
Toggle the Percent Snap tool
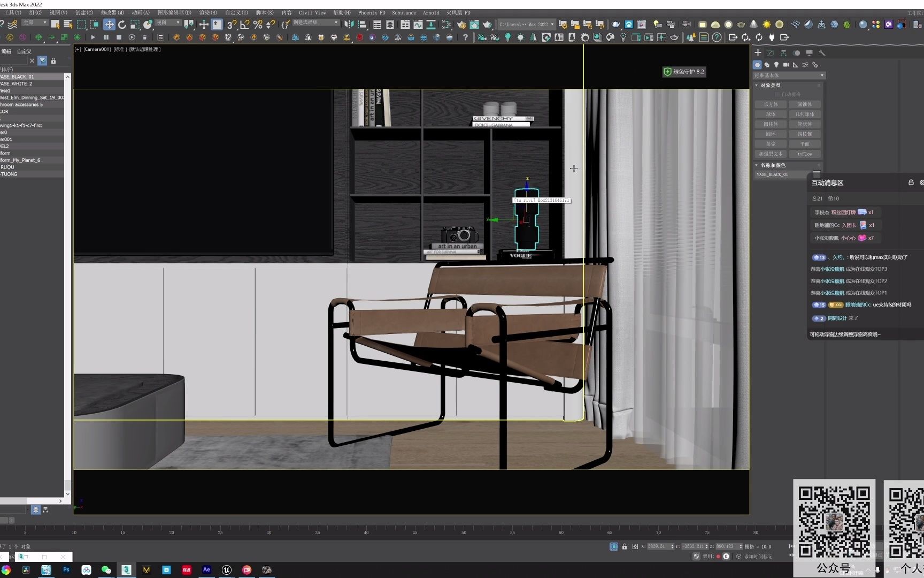click(x=257, y=25)
